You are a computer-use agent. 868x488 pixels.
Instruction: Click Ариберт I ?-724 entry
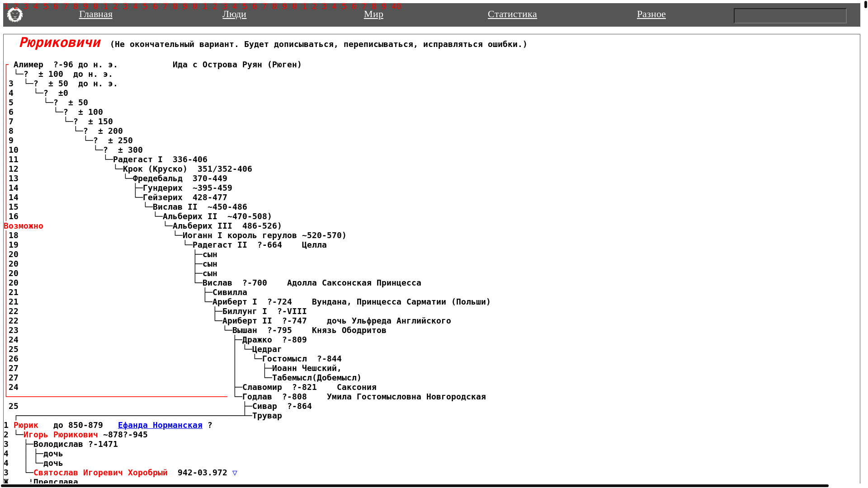pyautogui.click(x=252, y=302)
